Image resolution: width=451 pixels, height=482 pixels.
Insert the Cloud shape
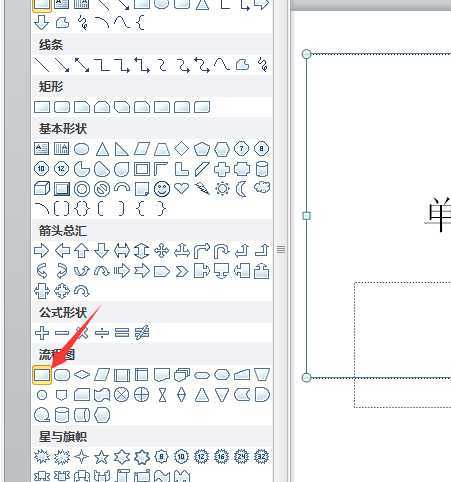[x=262, y=187]
